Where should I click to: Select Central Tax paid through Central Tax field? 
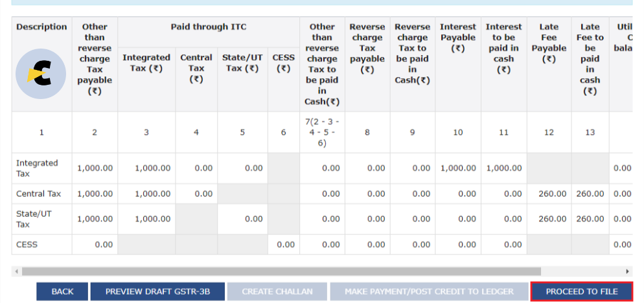(196, 194)
